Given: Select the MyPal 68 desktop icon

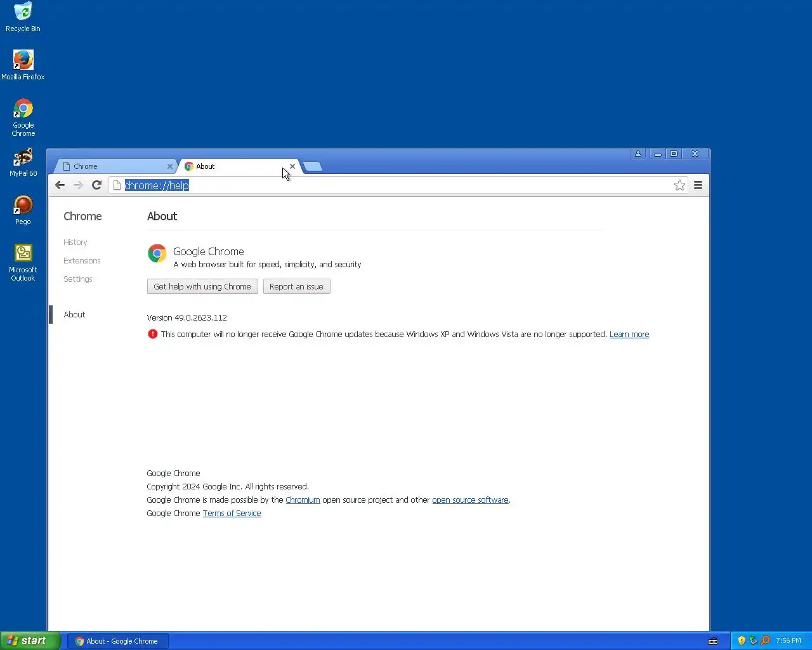Looking at the screenshot, I should click(x=23, y=162).
